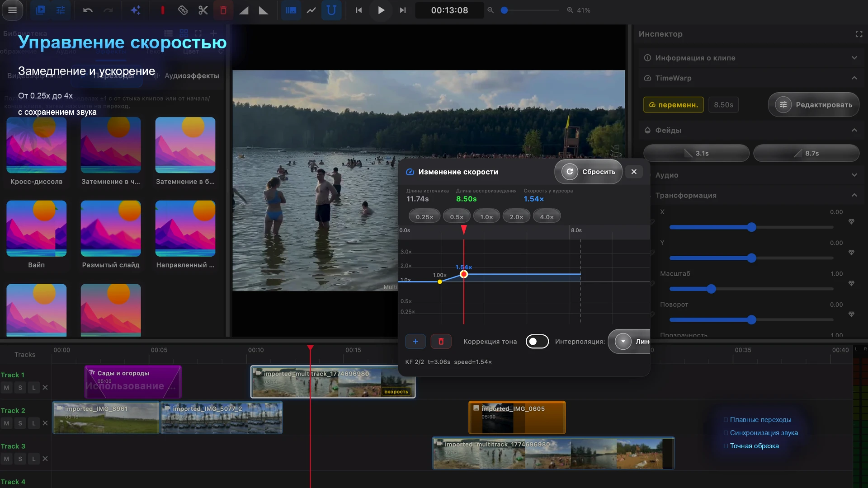Open the Интерполяция dropdown
Image resolution: width=868 pixels, height=488 pixels.
tap(629, 342)
